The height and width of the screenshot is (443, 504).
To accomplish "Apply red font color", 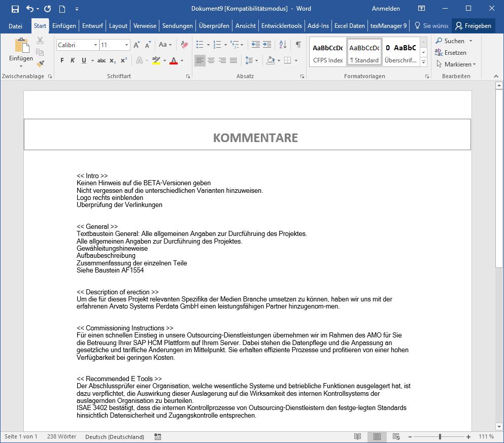I will tap(174, 60).
